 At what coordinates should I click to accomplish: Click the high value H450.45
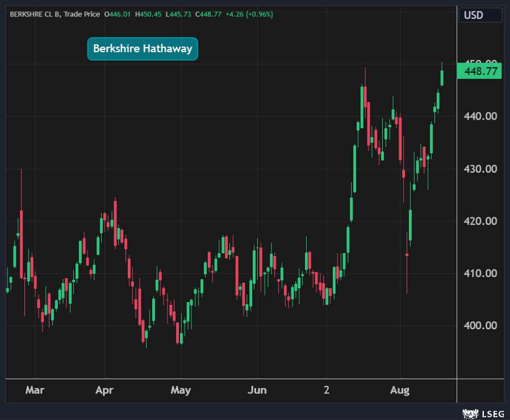pos(147,14)
